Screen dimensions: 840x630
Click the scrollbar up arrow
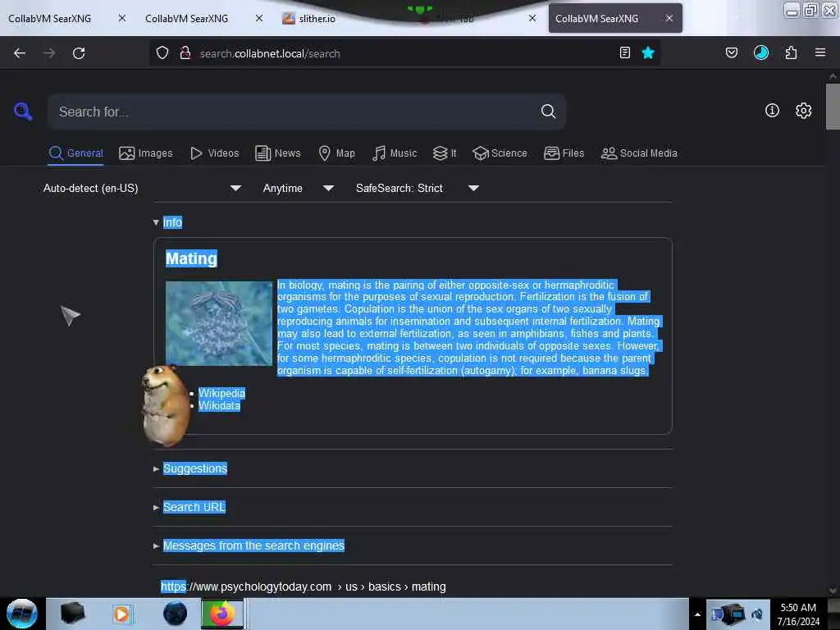tap(833, 76)
